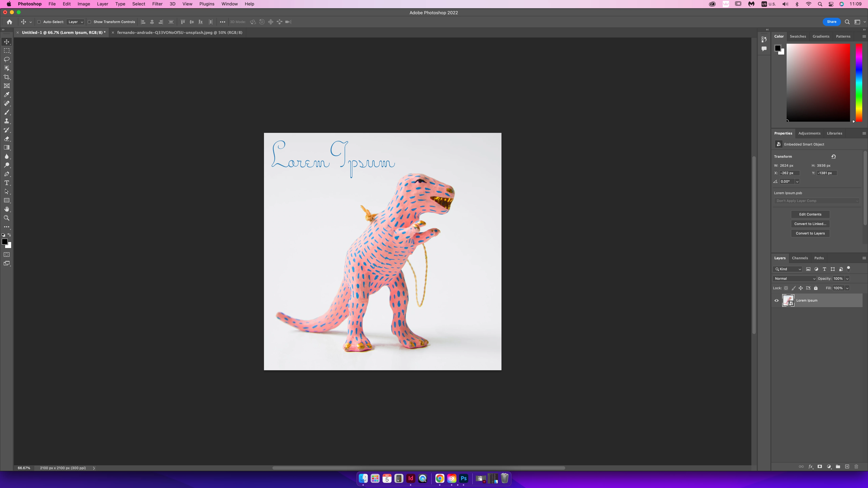
Task: Select the Zoom tool in toolbar
Action: point(7,218)
